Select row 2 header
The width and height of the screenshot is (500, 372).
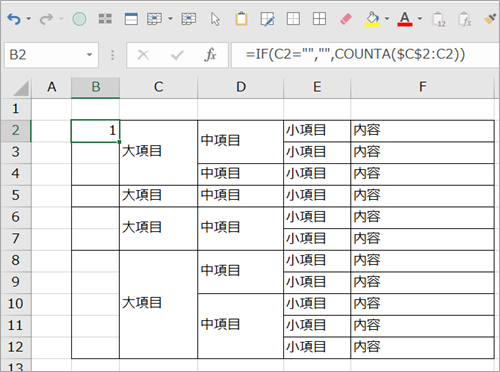[x=15, y=131]
